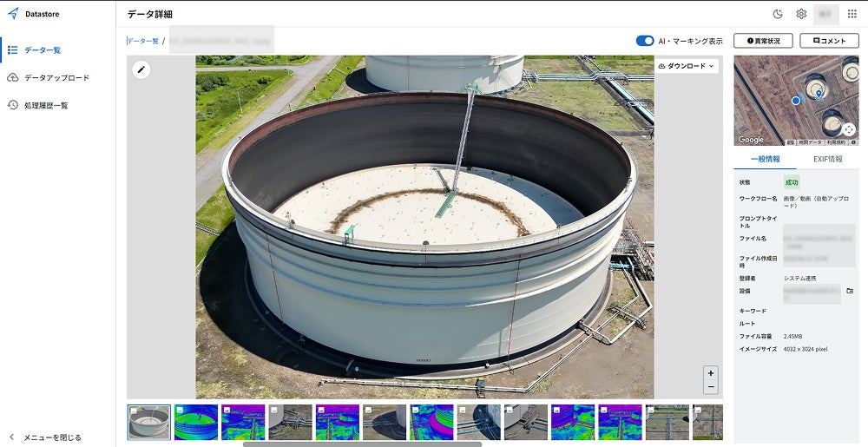Viewport: 868px width, 447px height.
Task: Click the システム連携 registrant value
Action: click(800, 279)
